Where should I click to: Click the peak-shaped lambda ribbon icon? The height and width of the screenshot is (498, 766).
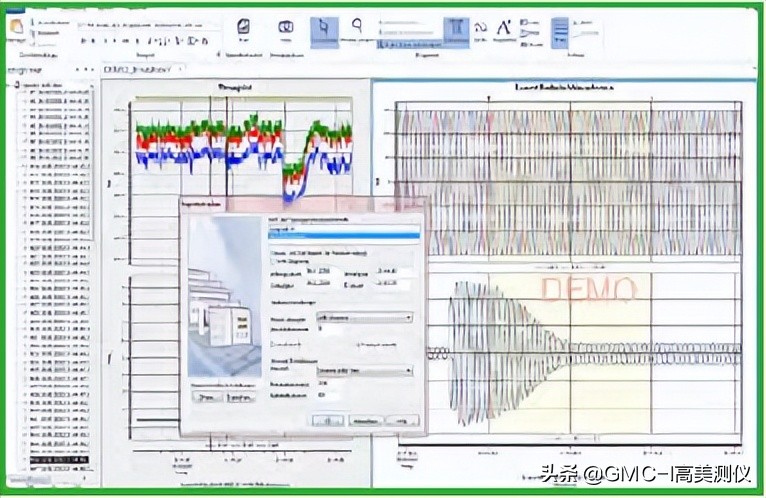pos(504,27)
